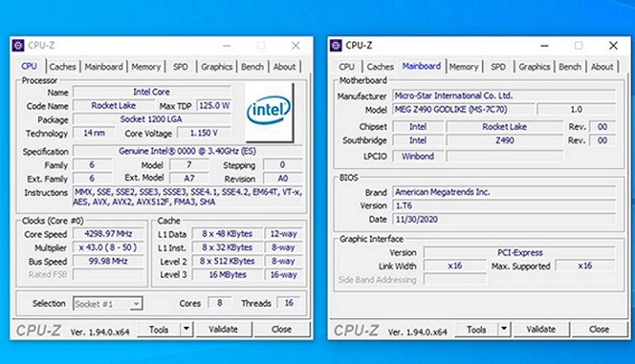The width and height of the screenshot is (635, 364).
Task: Click the '8 x 512 KBytes' Level 2 value
Action: (228, 261)
